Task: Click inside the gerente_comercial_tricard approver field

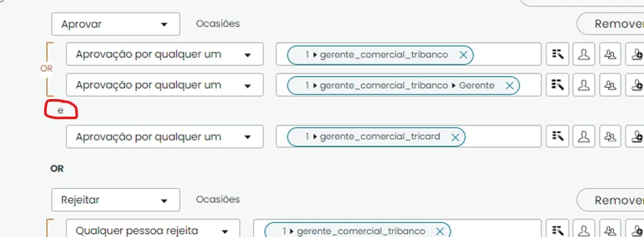Action: click(502, 137)
